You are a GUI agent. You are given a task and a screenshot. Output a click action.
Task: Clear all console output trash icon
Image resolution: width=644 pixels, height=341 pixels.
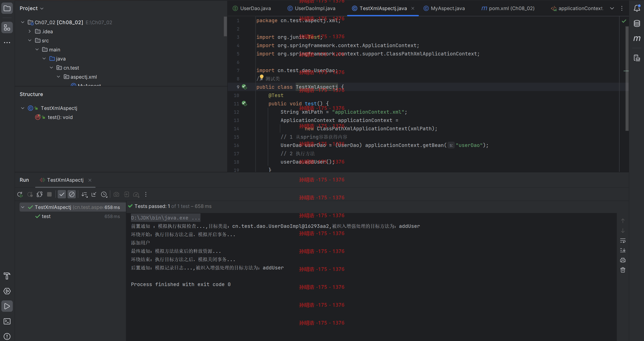point(623,270)
